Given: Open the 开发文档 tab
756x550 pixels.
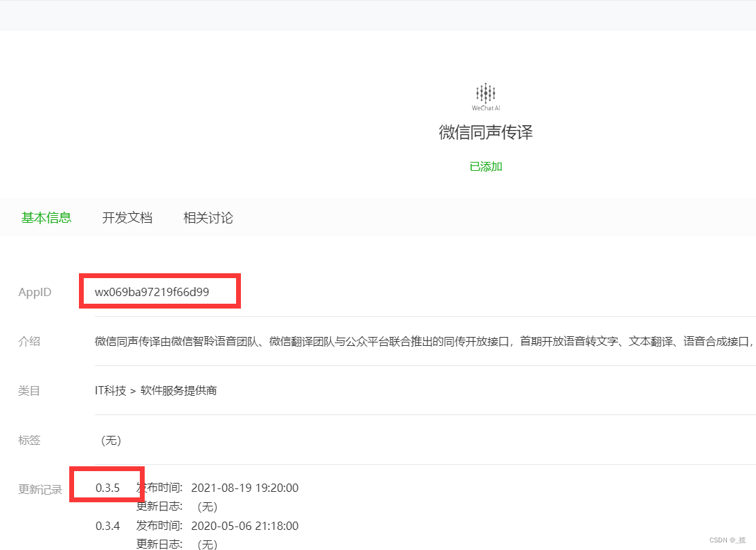Looking at the screenshot, I should [x=127, y=218].
